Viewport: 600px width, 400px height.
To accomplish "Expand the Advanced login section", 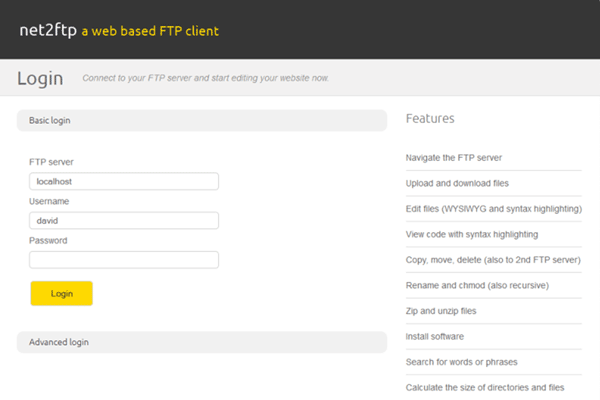I will coord(201,342).
